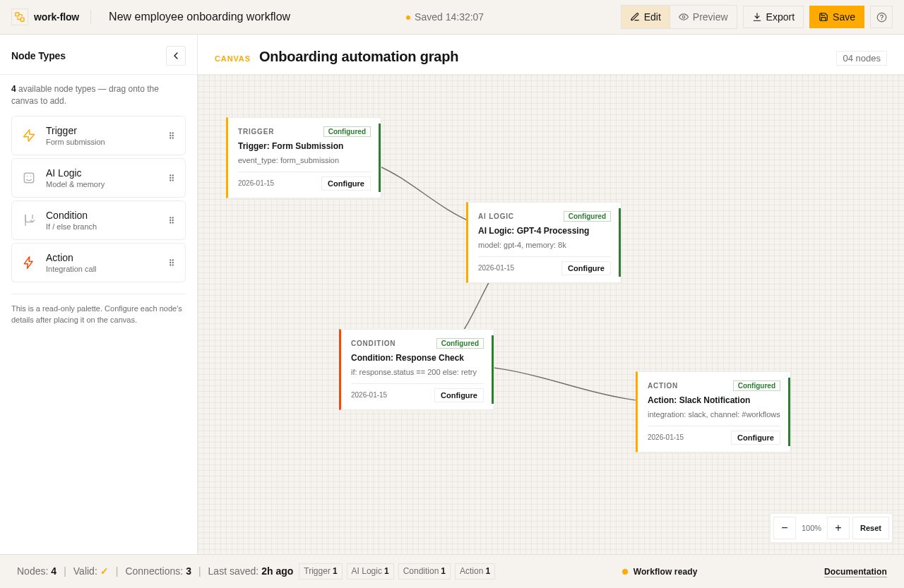904x588 pixels.
Task: Select the Action: Slack Notification node title
Action: 699,400
